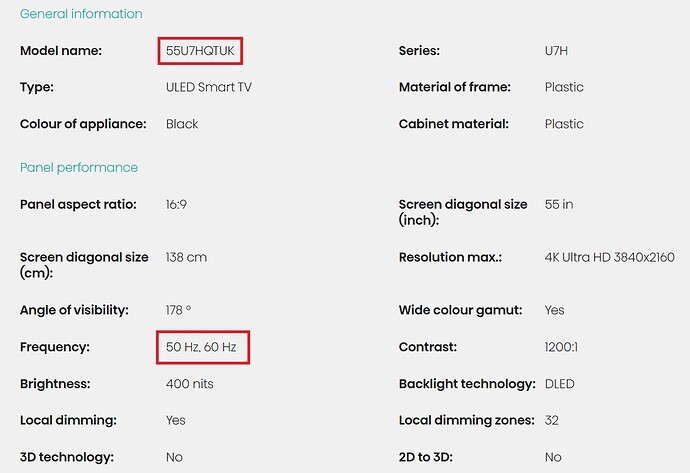
Task: Click the 55 in screen diagonal value
Action: pos(559,205)
